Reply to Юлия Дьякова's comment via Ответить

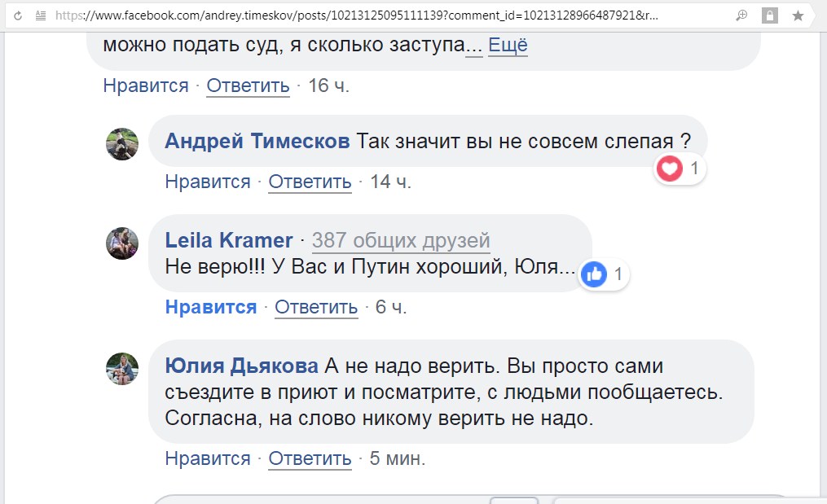(310, 458)
